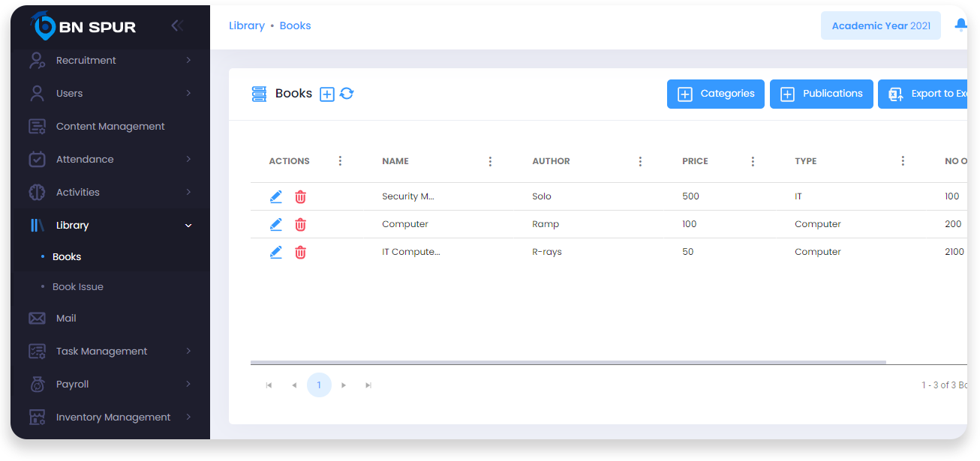
Task: Collapse the sidebar with double-chevron icon
Action: [177, 26]
